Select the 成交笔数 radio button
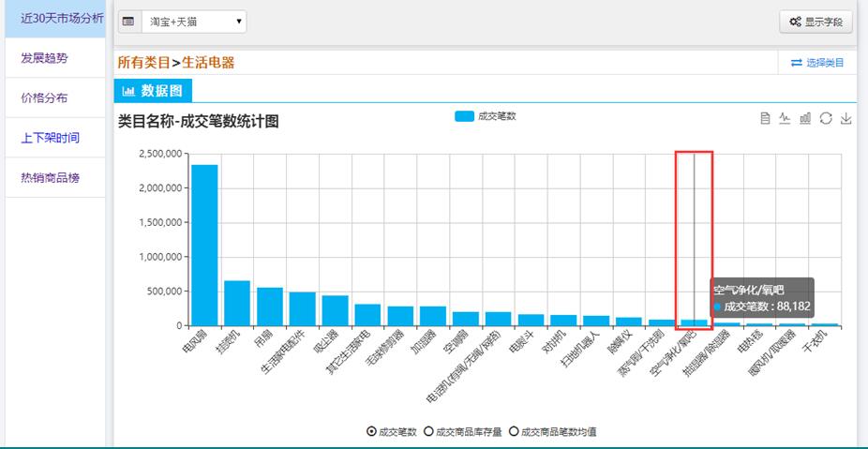868x449 pixels. (x=371, y=432)
